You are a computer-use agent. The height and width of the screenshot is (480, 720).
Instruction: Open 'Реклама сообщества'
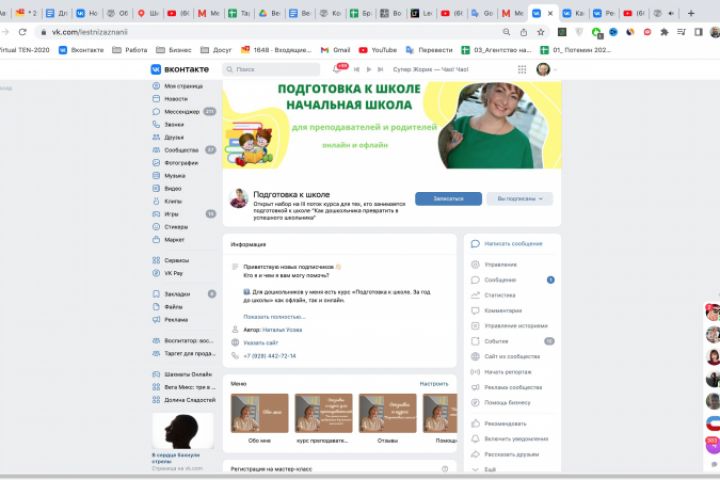pos(506,388)
